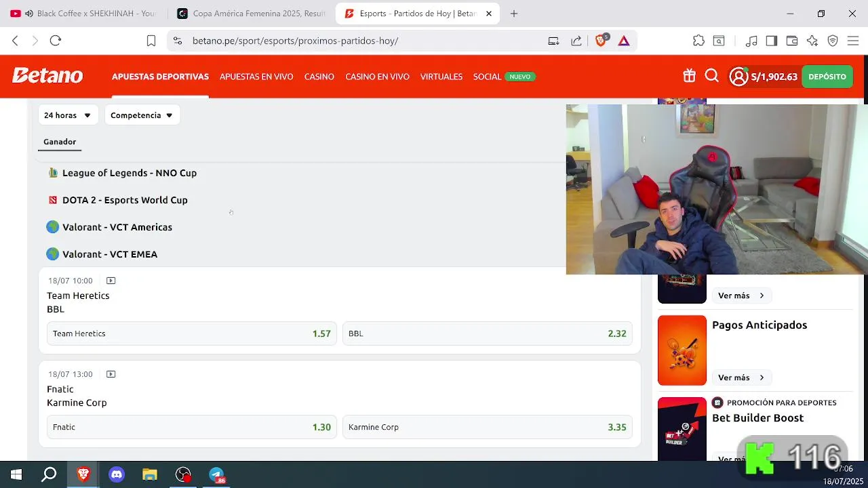The image size is (868, 488).
Task: Open DOTA 2 - Esports World Cup competition
Action: (x=125, y=200)
